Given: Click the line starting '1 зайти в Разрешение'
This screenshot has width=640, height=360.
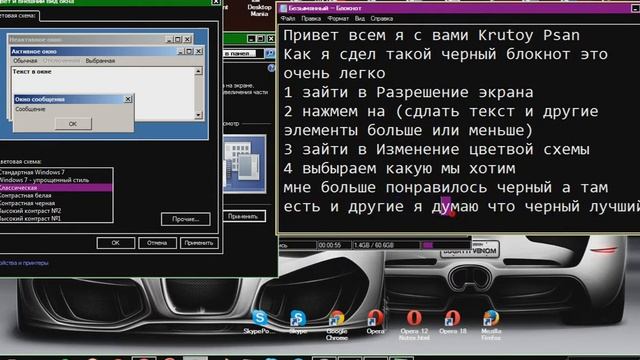Looking at the screenshot, I should click(x=409, y=92).
